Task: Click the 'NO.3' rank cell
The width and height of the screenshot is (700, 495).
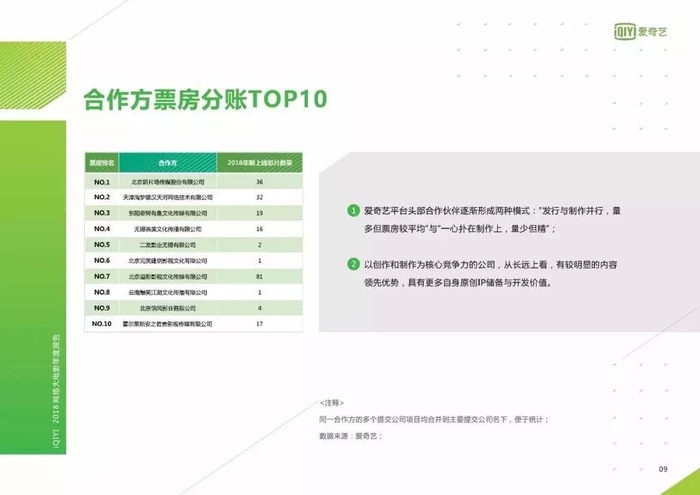Action: [x=102, y=213]
